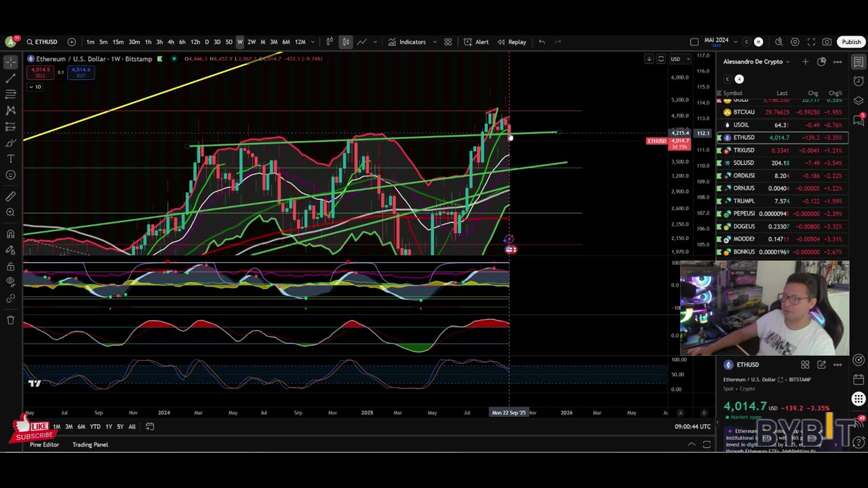Viewport: 868px width, 488px height.
Task: Collapse the indicator legend count arrow
Action: click(x=35, y=87)
